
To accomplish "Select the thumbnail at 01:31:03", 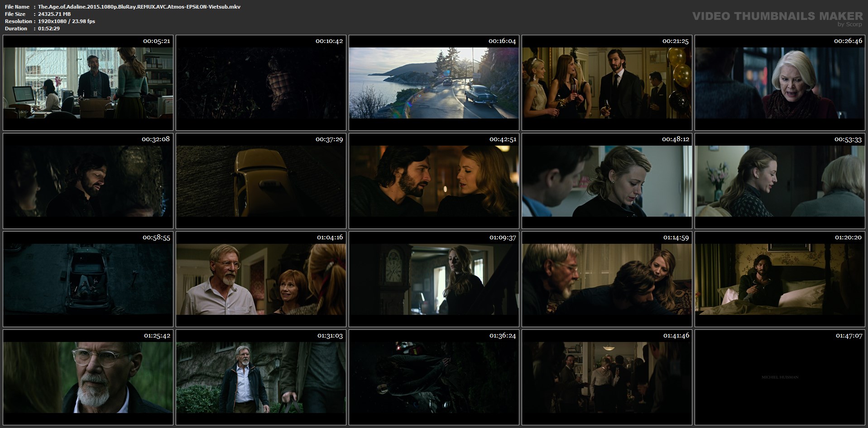I will (261, 377).
